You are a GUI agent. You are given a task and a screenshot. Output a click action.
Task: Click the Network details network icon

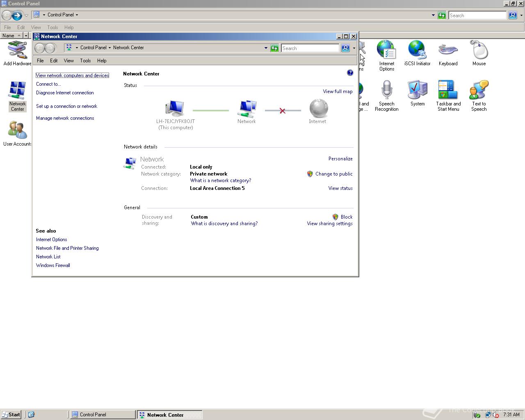coord(130,163)
